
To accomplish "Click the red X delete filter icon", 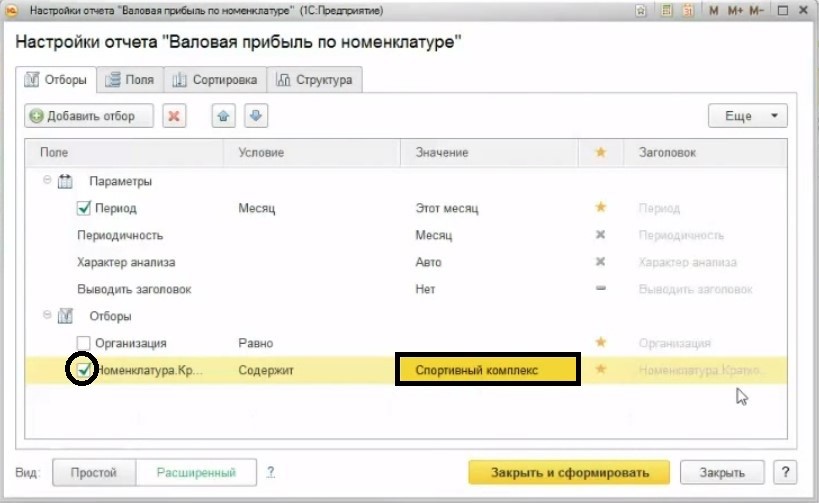I will pyautogui.click(x=174, y=116).
